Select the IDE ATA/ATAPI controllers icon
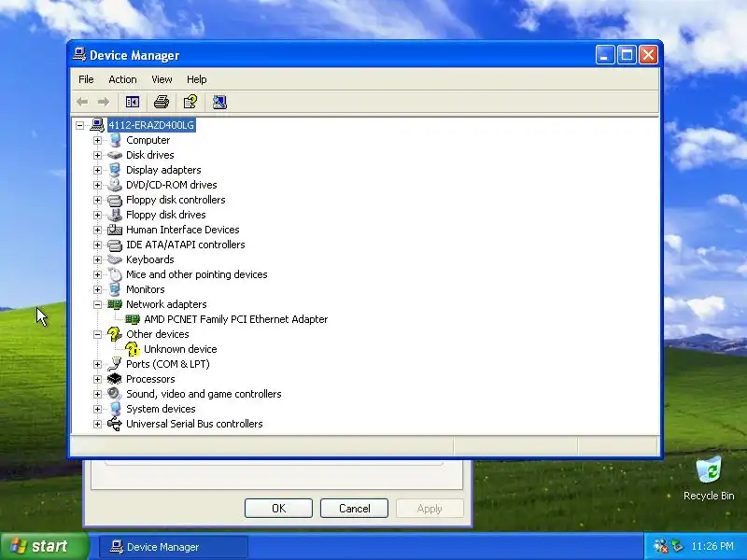The height and width of the screenshot is (560, 747). [x=115, y=245]
